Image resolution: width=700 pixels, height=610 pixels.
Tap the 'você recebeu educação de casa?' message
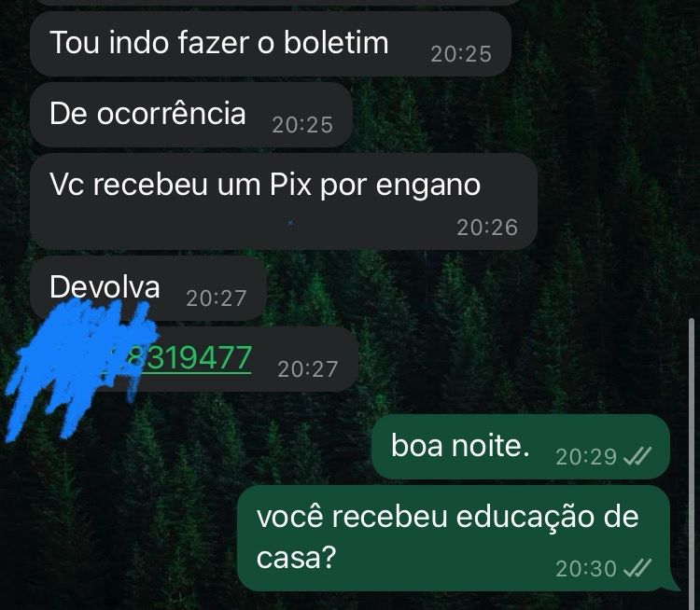point(454,538)
